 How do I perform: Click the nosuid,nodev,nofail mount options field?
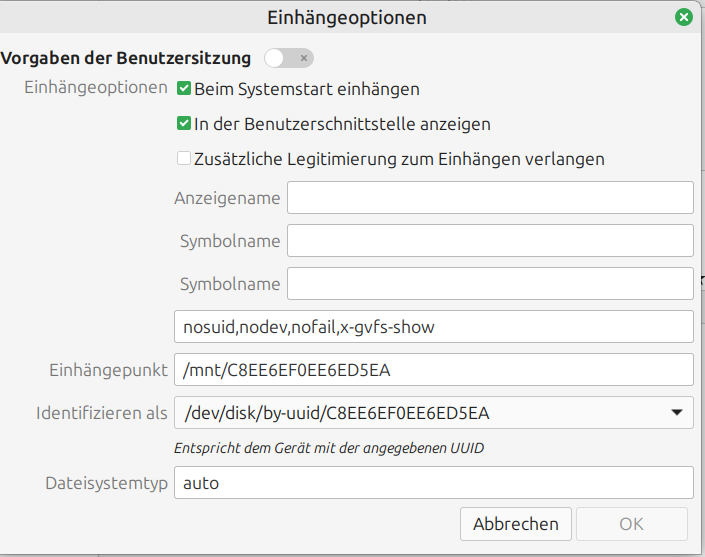[x=433, y=327]
